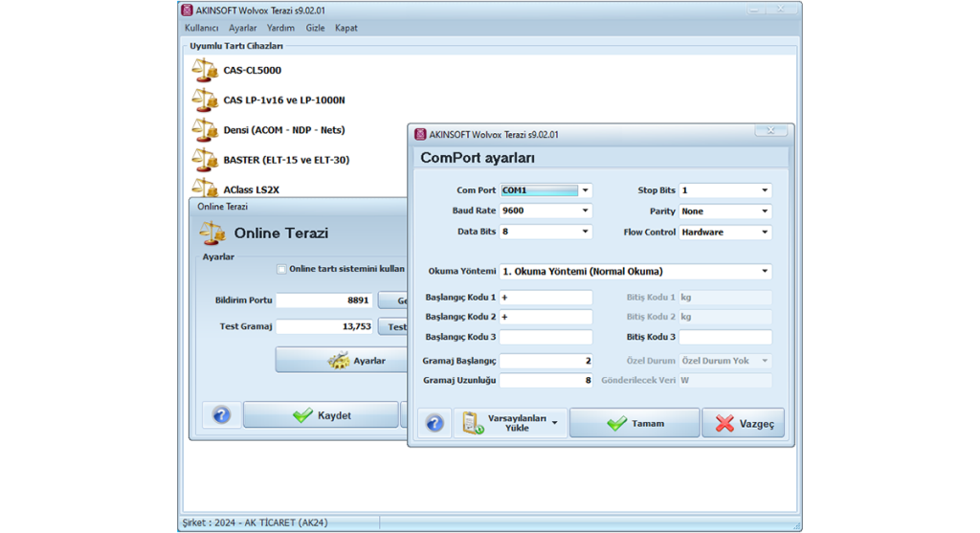The height and width of the screenshot is (533, 980).
Task: Click the Varsayılanları Yükle button
Action: pos(510,423)
